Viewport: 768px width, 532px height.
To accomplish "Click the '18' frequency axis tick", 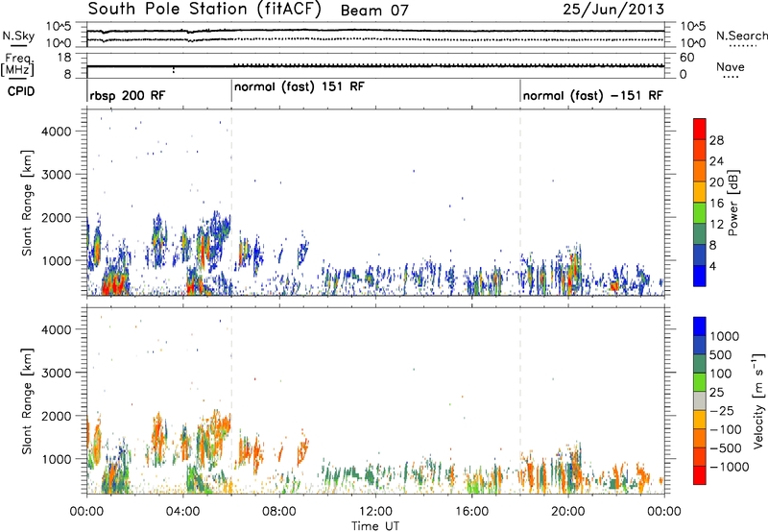I will pyautogui.click(x=64, y=58).
